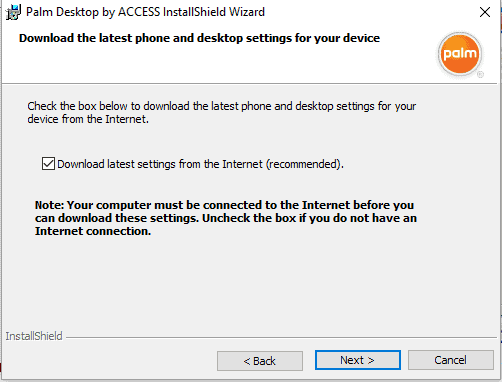
Task: Click the bold 'Note:' warning paragraph
Action: pyautogui.click(x=226, y=218)
